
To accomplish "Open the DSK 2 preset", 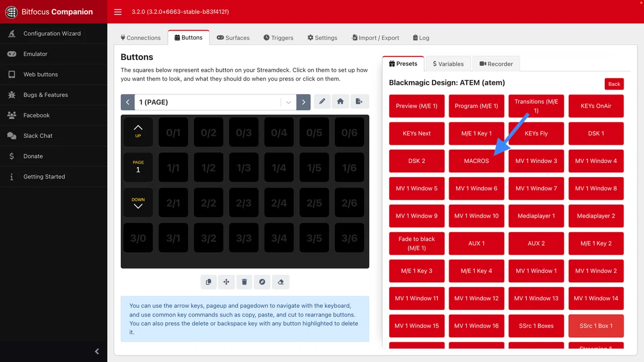I will click(x=417, y=161).
